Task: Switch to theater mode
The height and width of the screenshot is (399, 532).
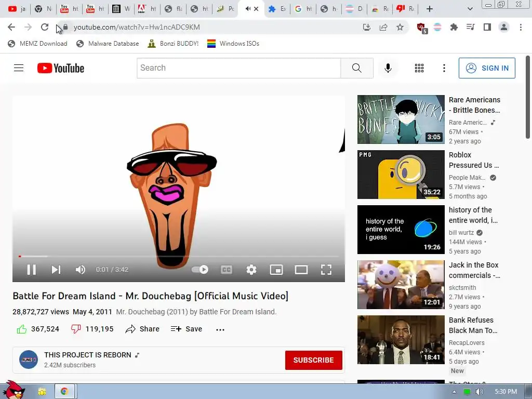Action: [301, 270]
